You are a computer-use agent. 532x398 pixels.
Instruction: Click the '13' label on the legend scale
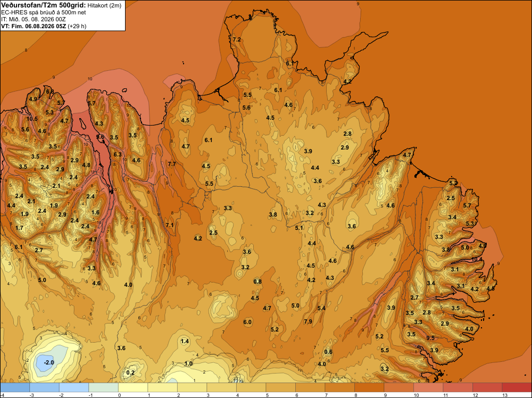click(x=504, y=395)
